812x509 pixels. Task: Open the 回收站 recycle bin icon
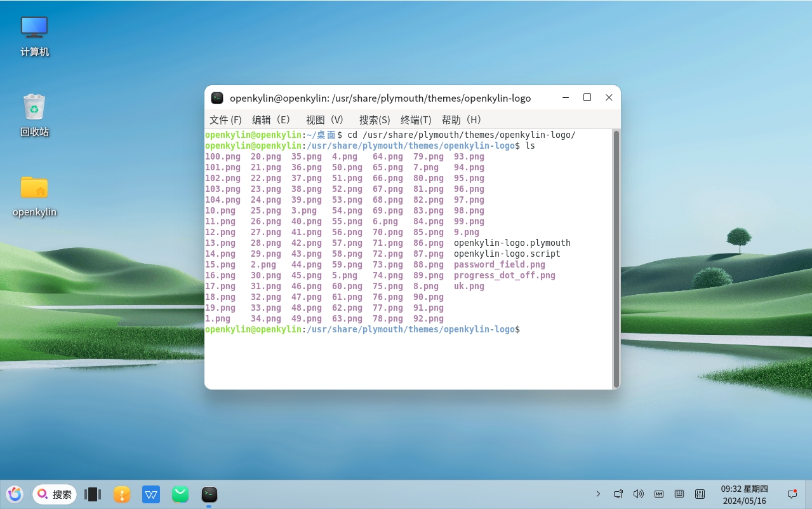click(34, 116)
